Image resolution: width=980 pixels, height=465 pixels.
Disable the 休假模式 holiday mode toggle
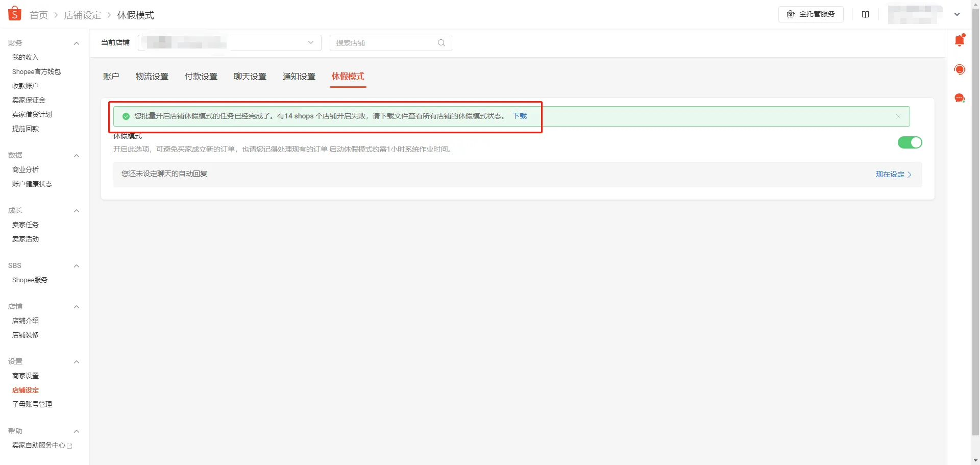coord(910,142)
